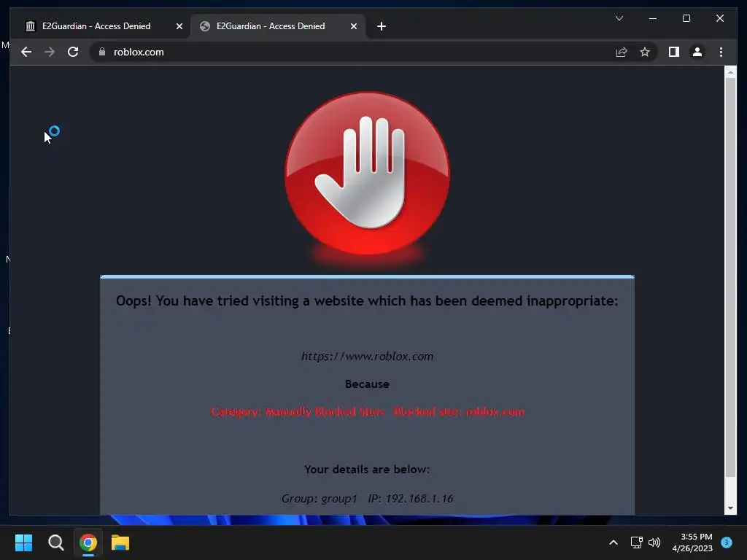This screenshot has height=560, width=747.
Task: Click the https://www.roblox.com blocked URL text
Action: tap(368, 356)
